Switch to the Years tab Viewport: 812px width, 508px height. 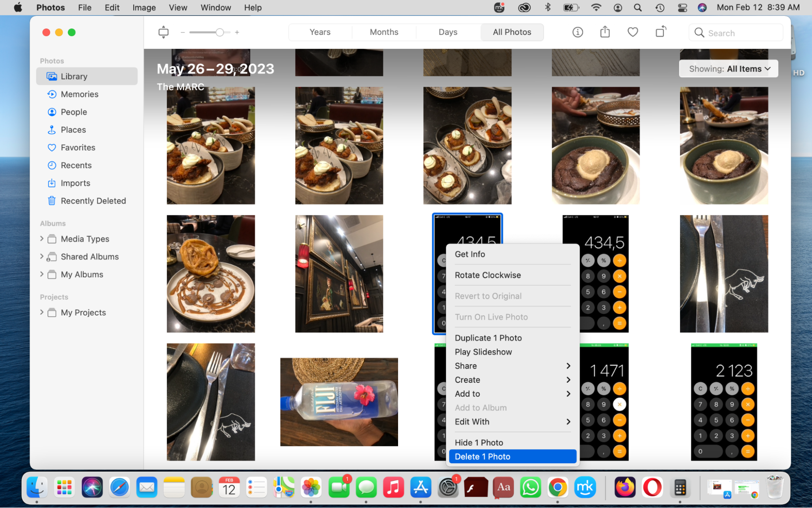pyautogui.click(x=320, y=32)
